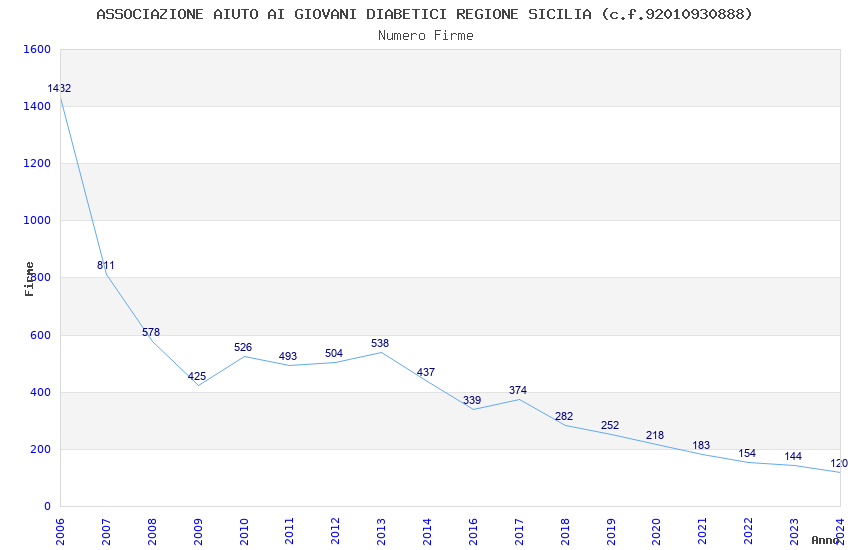Click the y-axis value 1000
Screen dimensions: 850x550
click(x=37, y=221)
